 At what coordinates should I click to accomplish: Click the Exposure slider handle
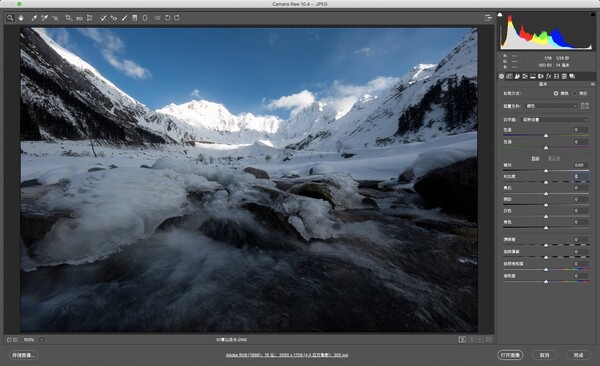546,171
